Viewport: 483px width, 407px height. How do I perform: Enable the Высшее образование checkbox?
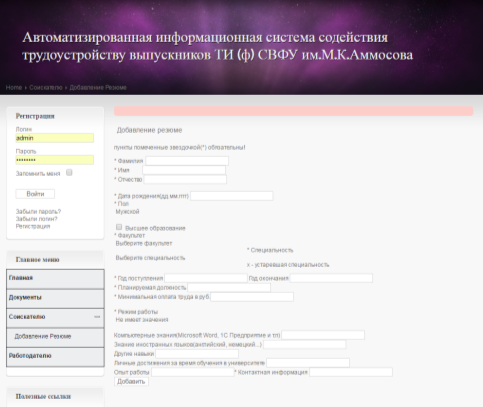pyautogui.click(x=119, y=227)
